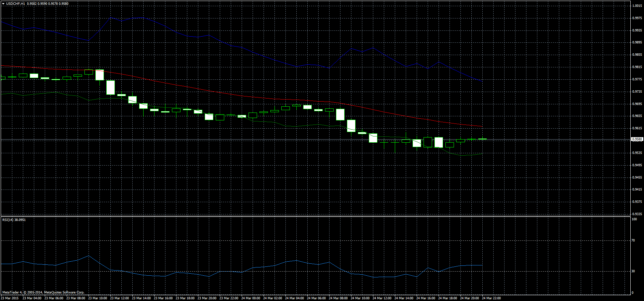Click the 24 Mar 02:00 time label
Image resolution: width=644 pixels, height=301 pixels.
(272, 298)
